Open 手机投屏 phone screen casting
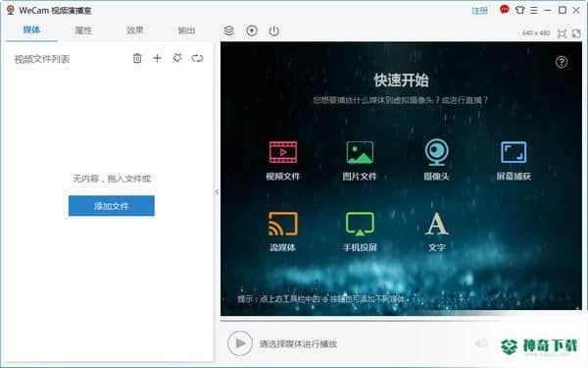588x368 pixels. (360, 232)
